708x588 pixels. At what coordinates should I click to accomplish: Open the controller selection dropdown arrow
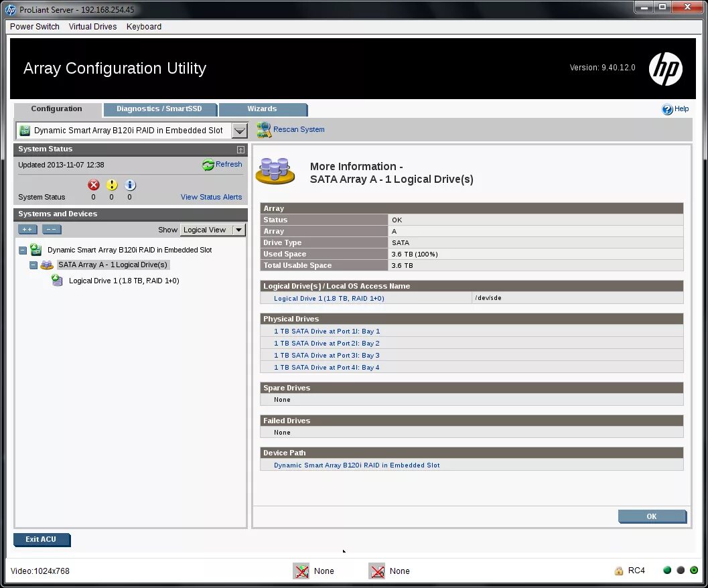coord(240,131)
